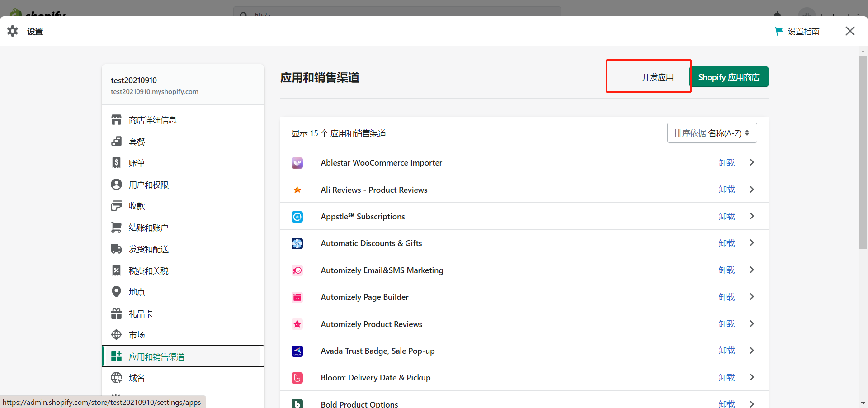Click Automizely Email&SMS Marketing app icon
The image size is (868, 408).
click(x=297, y=270)
